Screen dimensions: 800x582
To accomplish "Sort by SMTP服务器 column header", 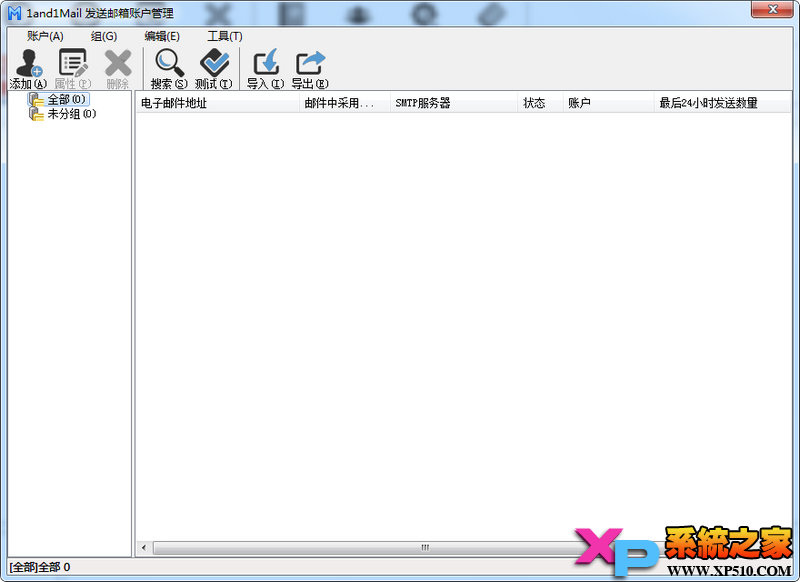I will (x=454, y=103).
